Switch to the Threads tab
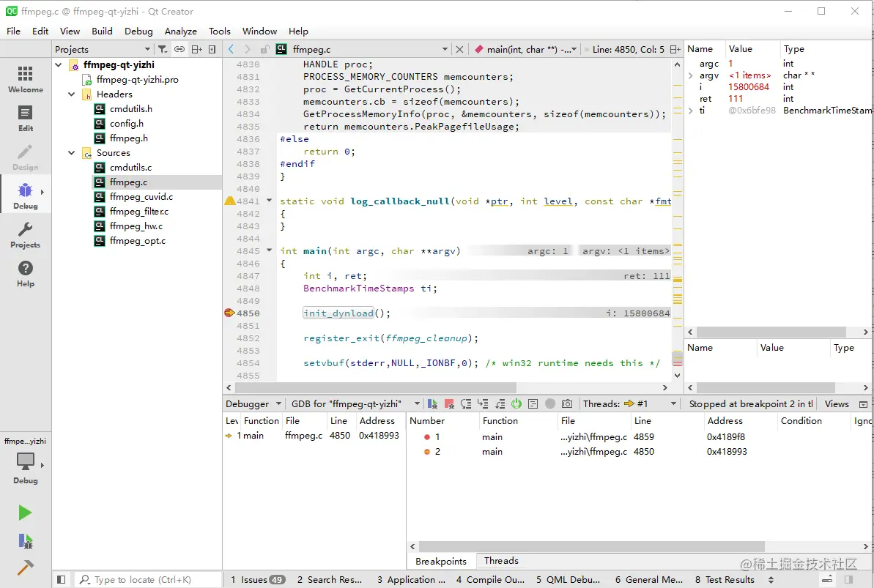 [x=501, y=561]
